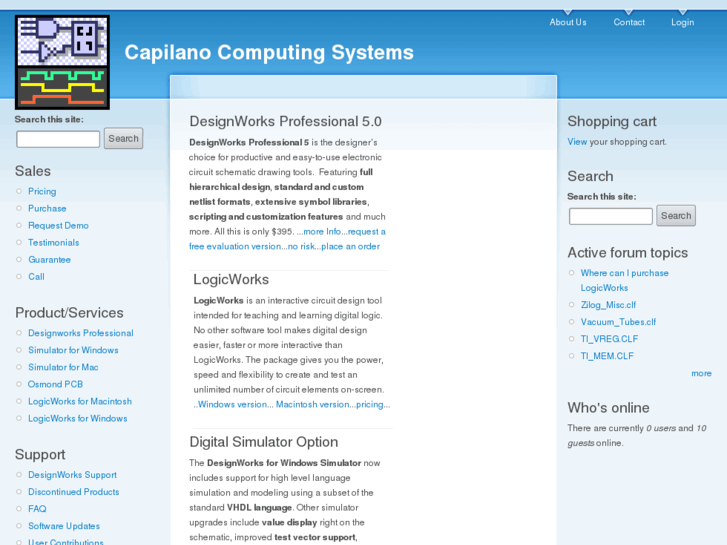
Task: Open the Call link under Sales
Action: coord(36,277)
